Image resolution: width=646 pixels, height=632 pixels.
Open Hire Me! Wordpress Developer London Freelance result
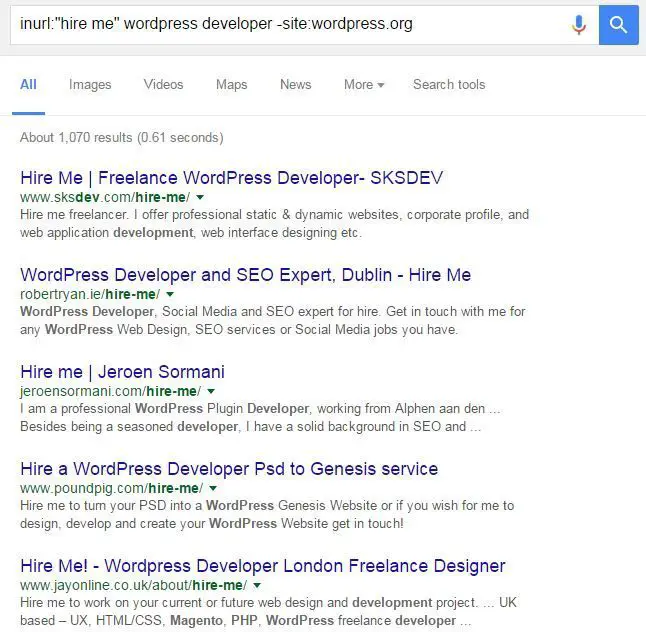coord(263,566)
